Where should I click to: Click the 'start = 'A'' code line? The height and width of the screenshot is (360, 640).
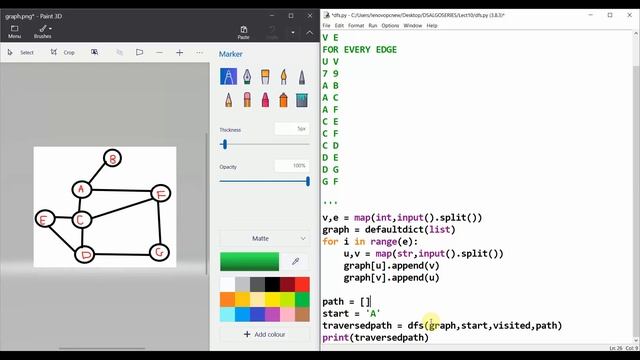[x=351, y=313]
